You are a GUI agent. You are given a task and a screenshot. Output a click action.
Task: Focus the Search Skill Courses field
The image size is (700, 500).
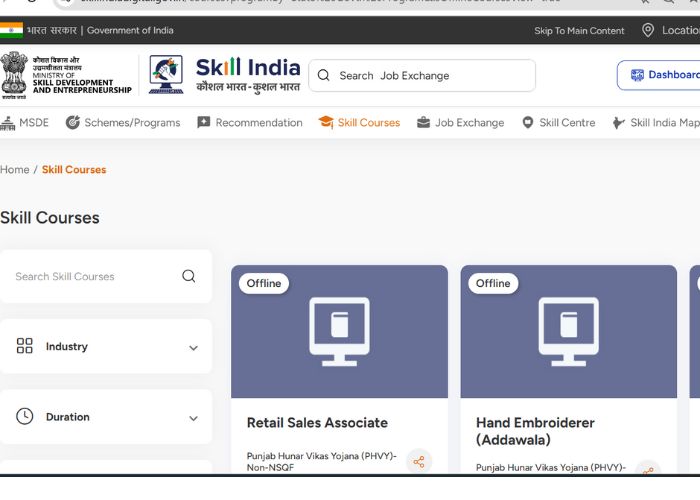[x=106, y=276]
